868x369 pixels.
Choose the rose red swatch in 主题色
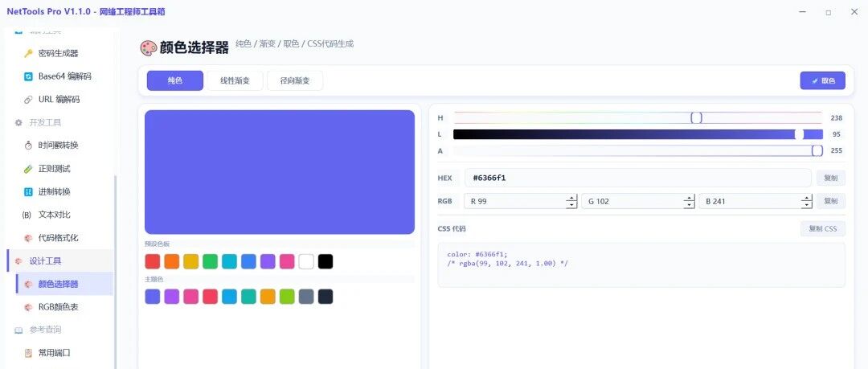tap(210, 297)
